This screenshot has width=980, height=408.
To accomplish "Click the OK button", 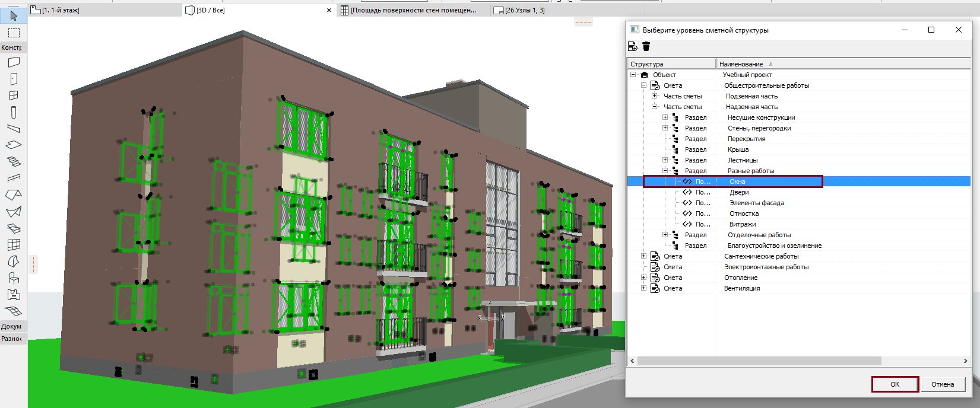I will click(x=895, y=384).
